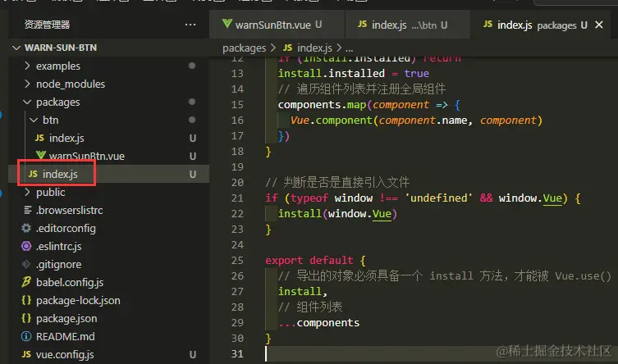Click 'components.map' code on line 15
This screenshot has width=618, height=364.
322,105
